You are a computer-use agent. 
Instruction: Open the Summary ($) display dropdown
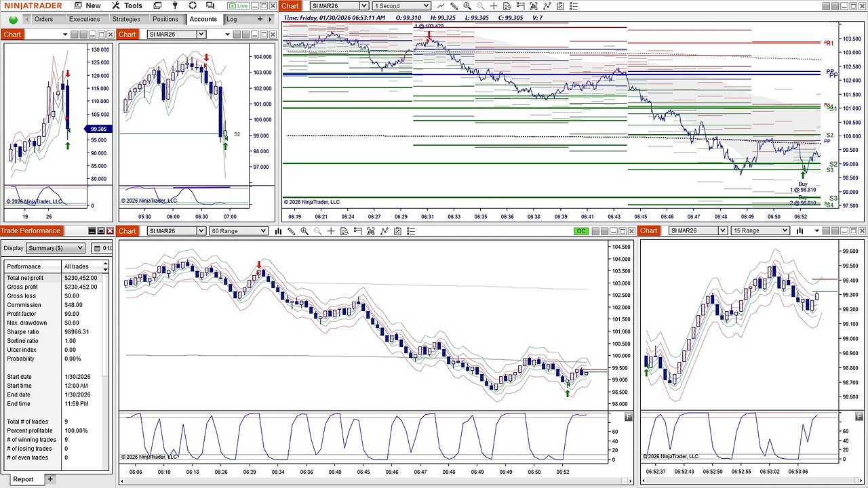pos(56,248)
